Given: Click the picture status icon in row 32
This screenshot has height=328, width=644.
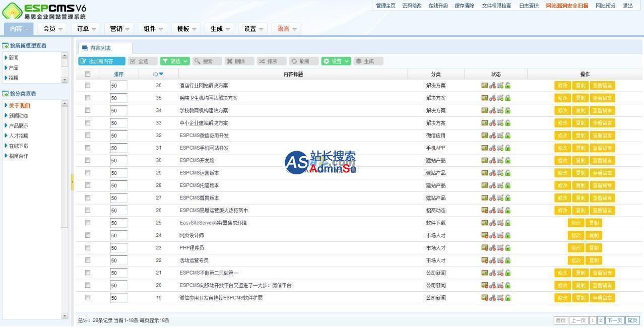Looking at the screenshot, I should tap(484, 136).
